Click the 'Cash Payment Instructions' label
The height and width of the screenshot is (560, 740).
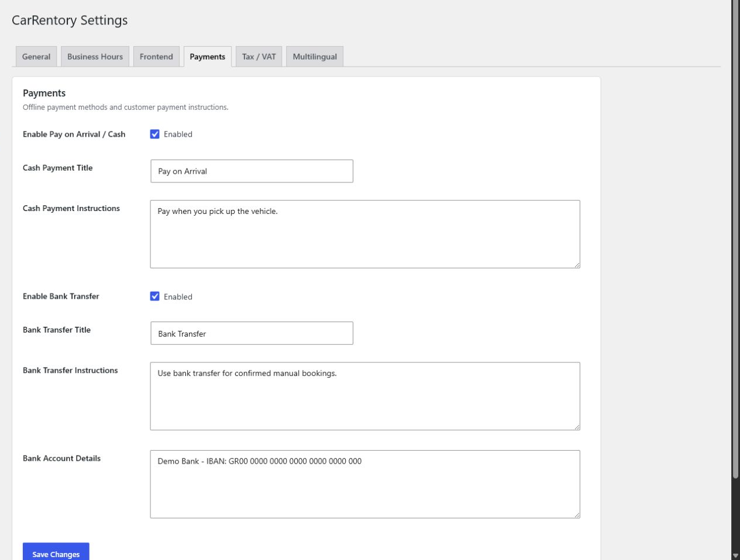coord(71,208)
